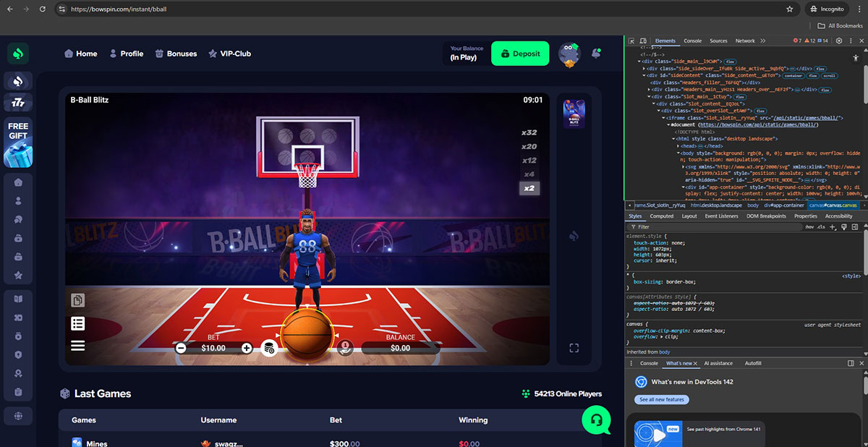Switch to the Console tab in DevTools

tap(692, 41)
